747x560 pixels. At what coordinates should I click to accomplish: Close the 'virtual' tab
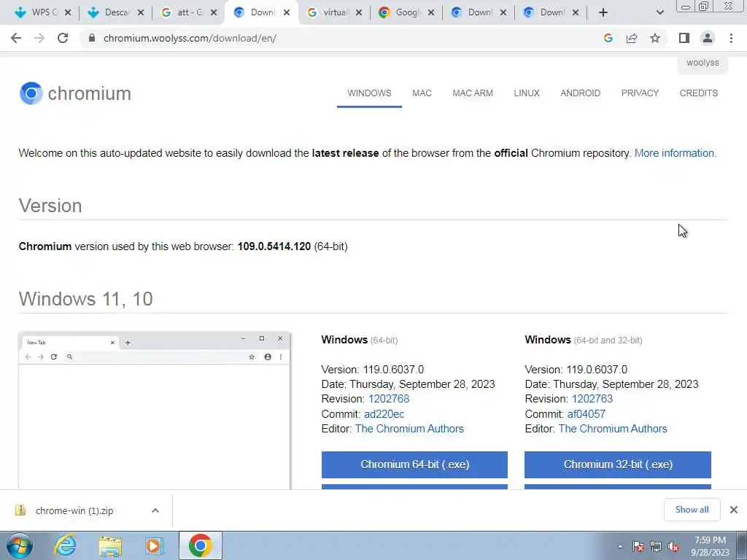coord(359,12)
